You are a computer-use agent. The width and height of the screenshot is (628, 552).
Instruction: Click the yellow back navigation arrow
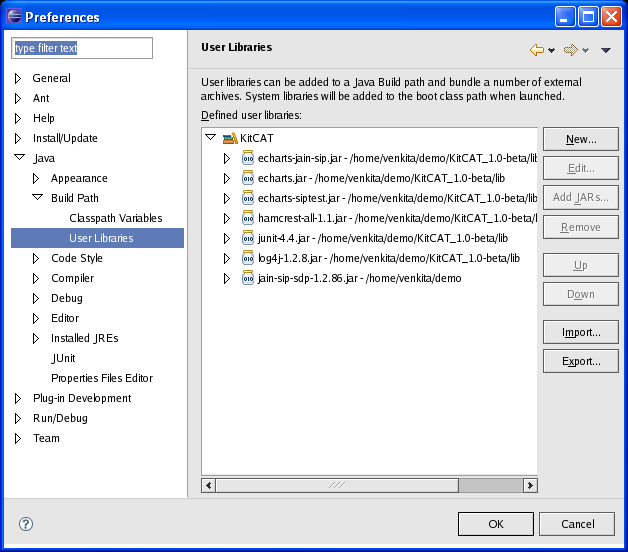[x=537, y=50]
